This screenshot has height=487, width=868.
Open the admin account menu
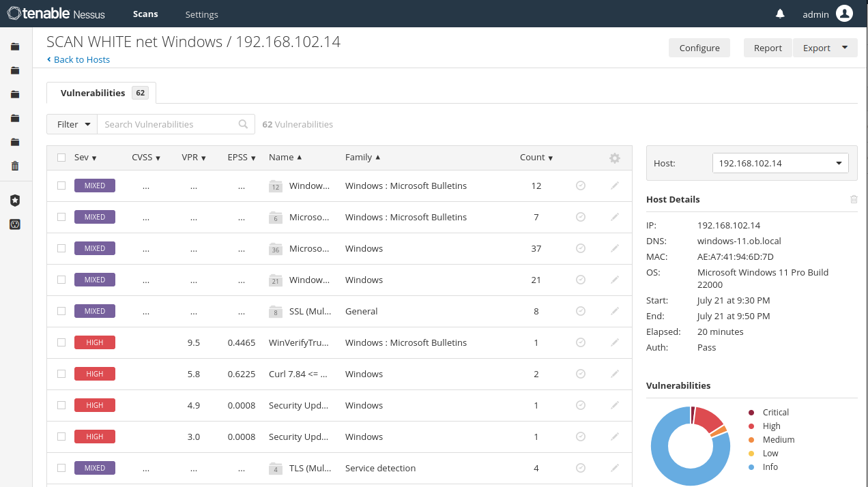coord(815,14)
